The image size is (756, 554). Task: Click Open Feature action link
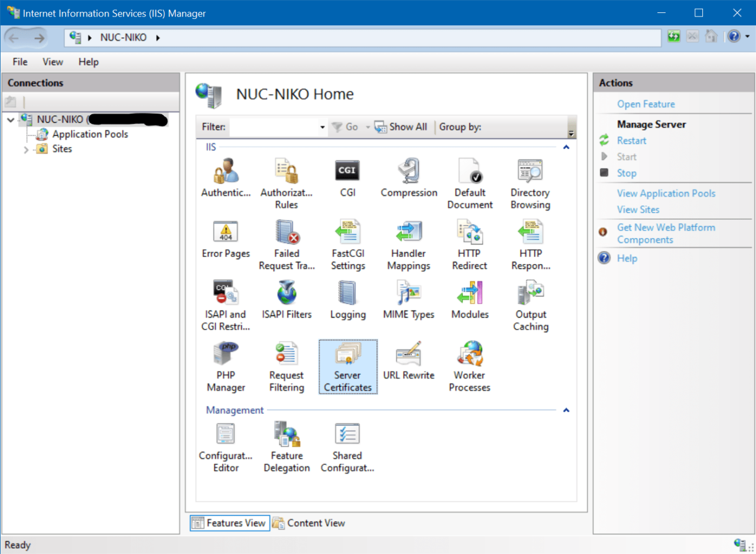[646, 104]
